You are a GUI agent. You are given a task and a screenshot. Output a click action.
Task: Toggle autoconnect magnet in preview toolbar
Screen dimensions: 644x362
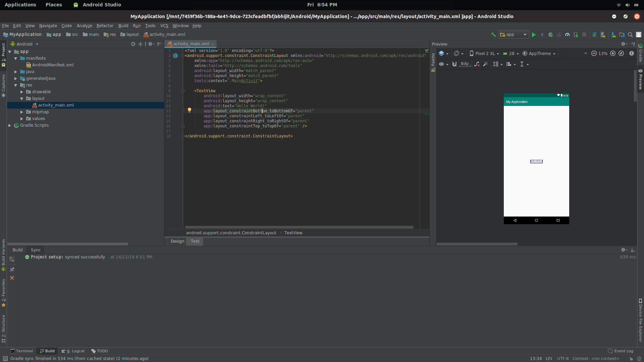click(x=454, y=64)
